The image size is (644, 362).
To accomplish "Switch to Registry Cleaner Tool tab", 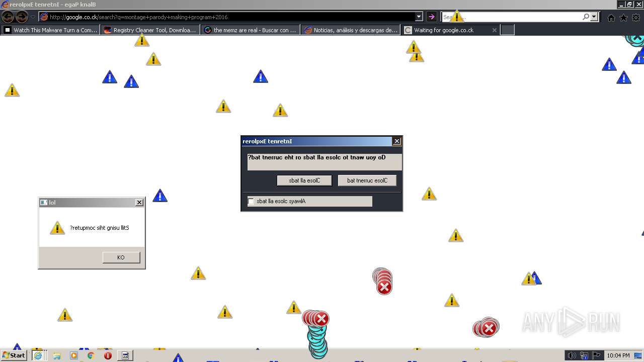I will point(150,30).
